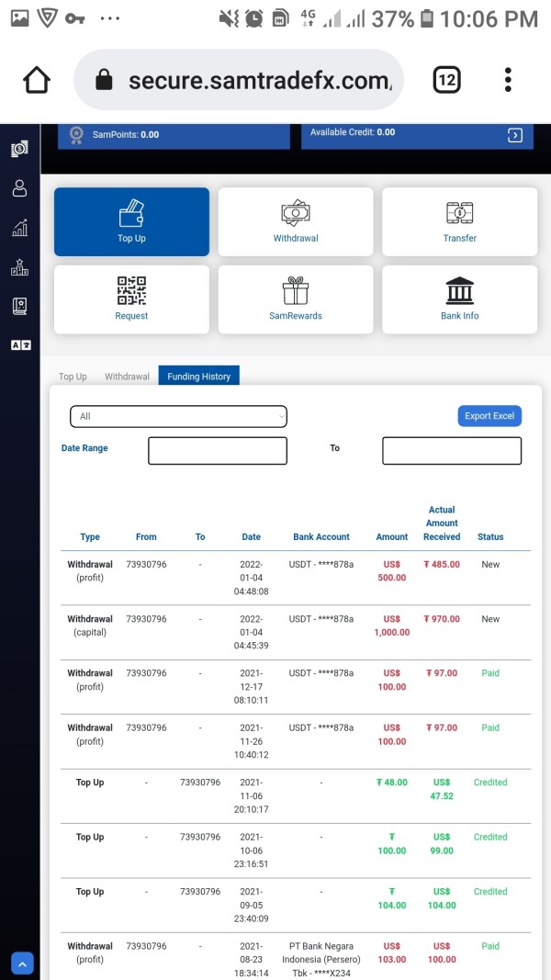Image resolution: width=551 pixels, height=980 pixels.
Task: Switch to the Top Up tab
Action: (73, 377)
